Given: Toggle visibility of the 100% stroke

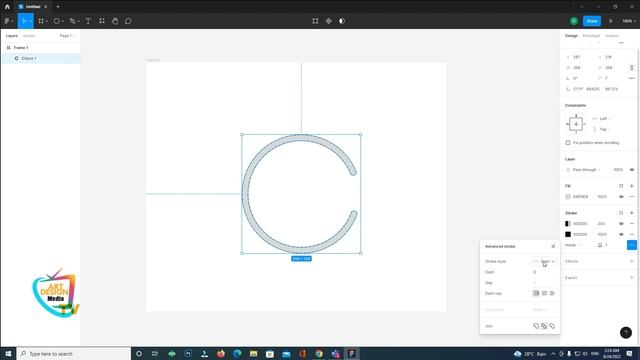Looking at the screenshot, I should tap(621, 234).
